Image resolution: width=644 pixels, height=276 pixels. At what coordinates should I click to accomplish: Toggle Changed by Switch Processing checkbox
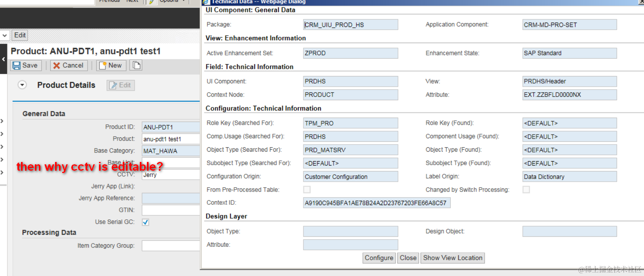click(526, 190)
